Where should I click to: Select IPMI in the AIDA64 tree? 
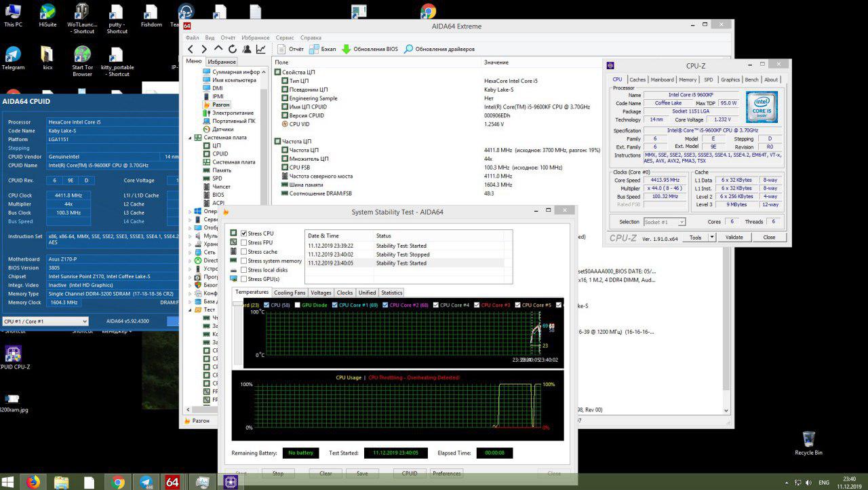[214, 96]
